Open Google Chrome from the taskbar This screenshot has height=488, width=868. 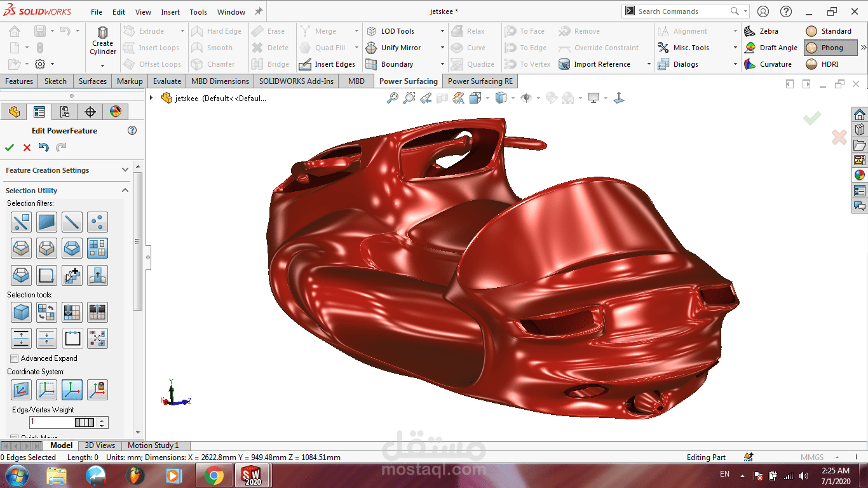tap(214, 475)
